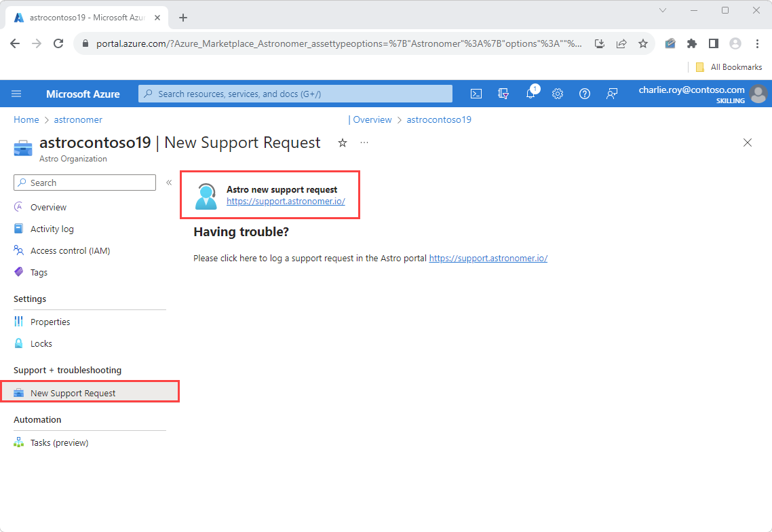
Task: Open a new browser tab
Action: tap(183, 18)
